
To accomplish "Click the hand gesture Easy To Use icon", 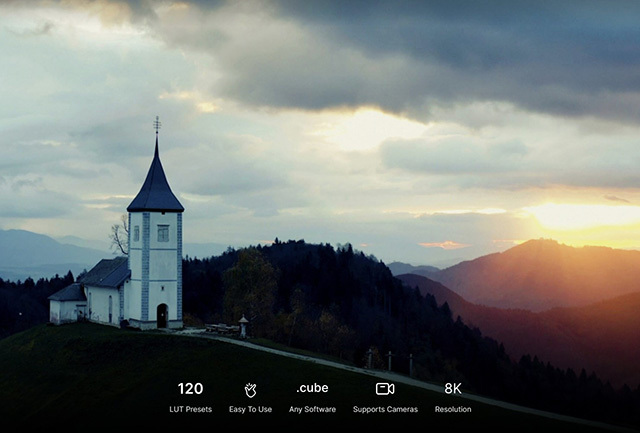I will [250, 389].
